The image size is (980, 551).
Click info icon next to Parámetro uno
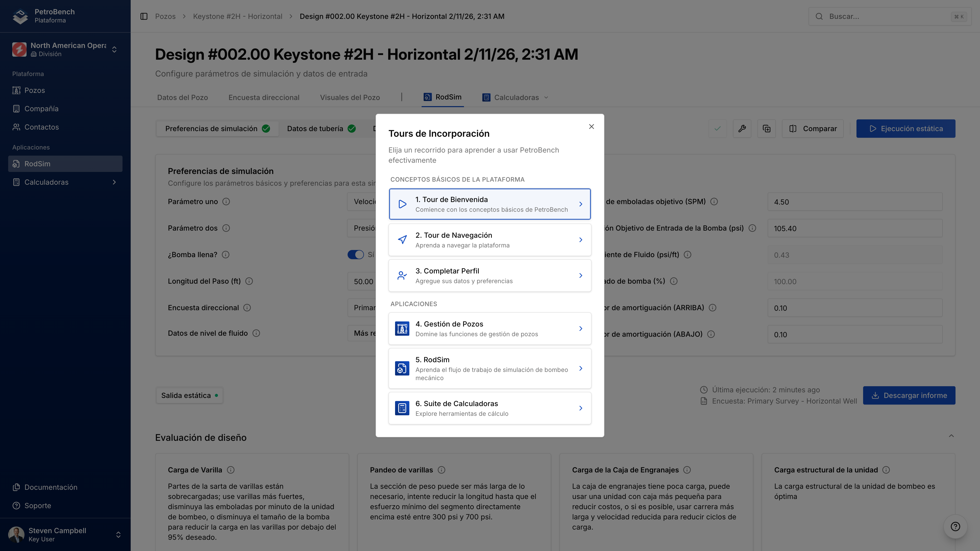click(226, 202)
